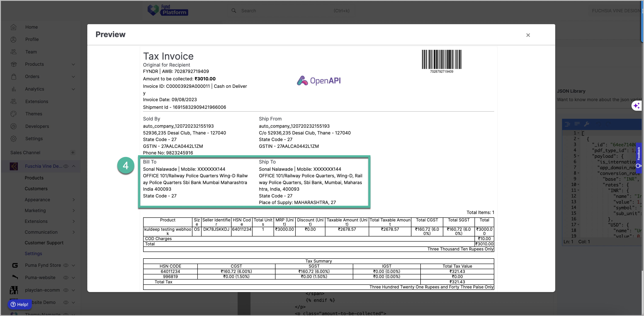Click the Fynd Platform logo

point(168,10)
